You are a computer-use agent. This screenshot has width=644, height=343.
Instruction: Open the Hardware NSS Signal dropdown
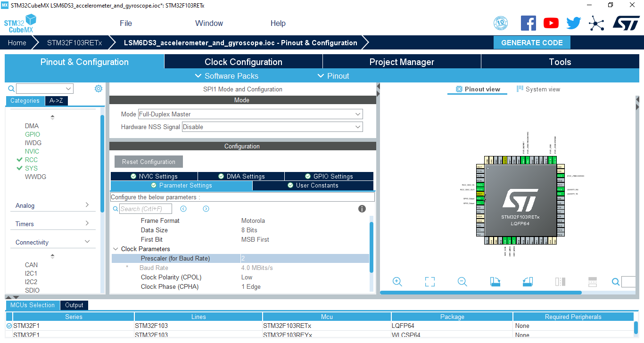(x=272, y=127)
